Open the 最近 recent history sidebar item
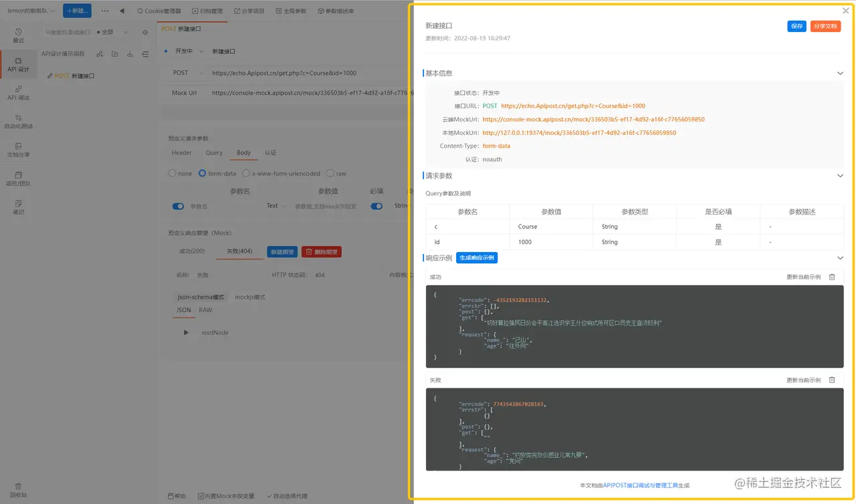The height and width of the screenshot is (504, 856). tap(18, 35)
